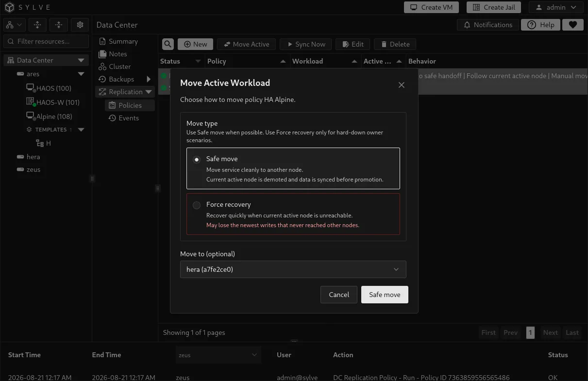Select HAOS-W (101) jail in tree
The image size is (588, 381).
coord(52,102)
